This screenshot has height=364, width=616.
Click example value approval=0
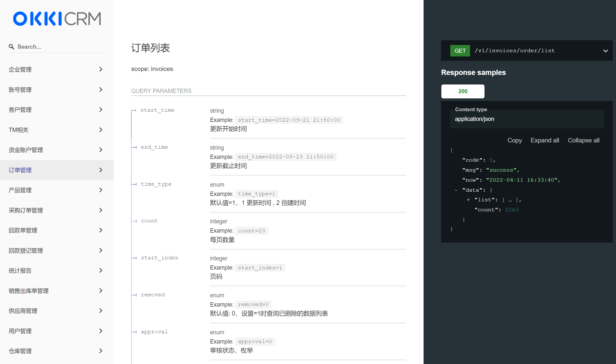pos(255,342)
